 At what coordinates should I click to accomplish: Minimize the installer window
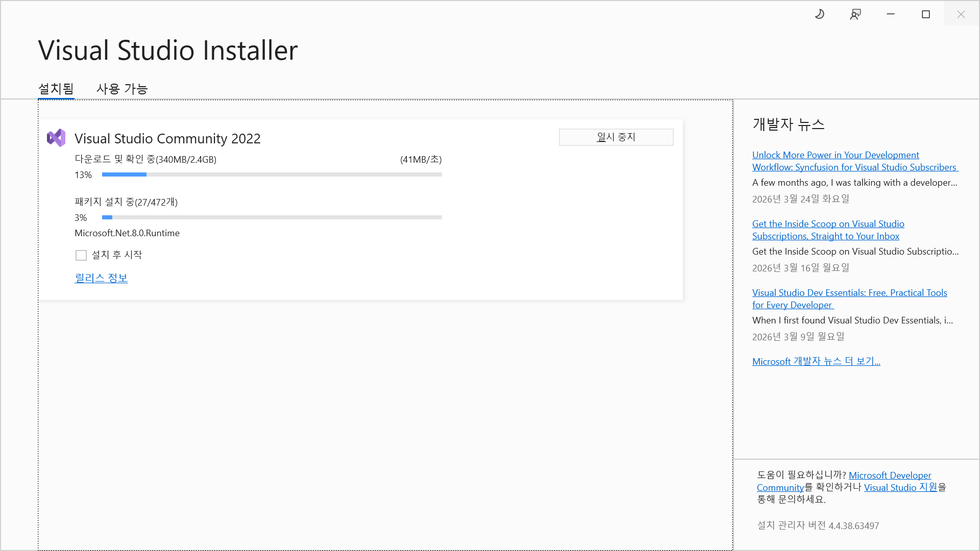[x=891, y=14]
